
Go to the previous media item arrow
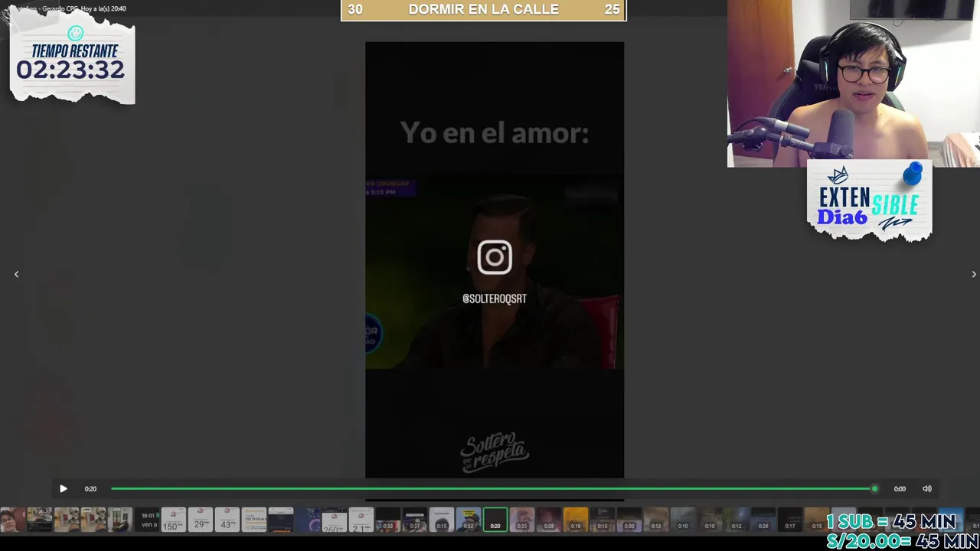point(16,274)
